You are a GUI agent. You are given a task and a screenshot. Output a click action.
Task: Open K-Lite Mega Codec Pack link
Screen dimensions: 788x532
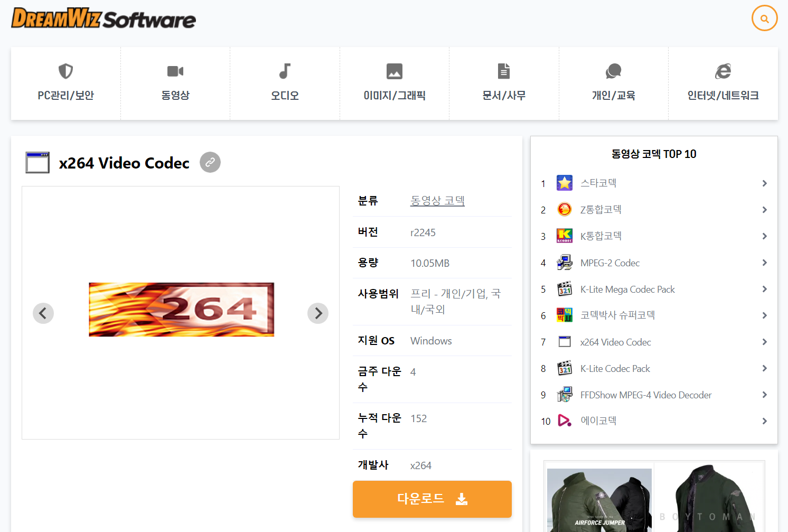pyautogui.click(x=627, y=289)
